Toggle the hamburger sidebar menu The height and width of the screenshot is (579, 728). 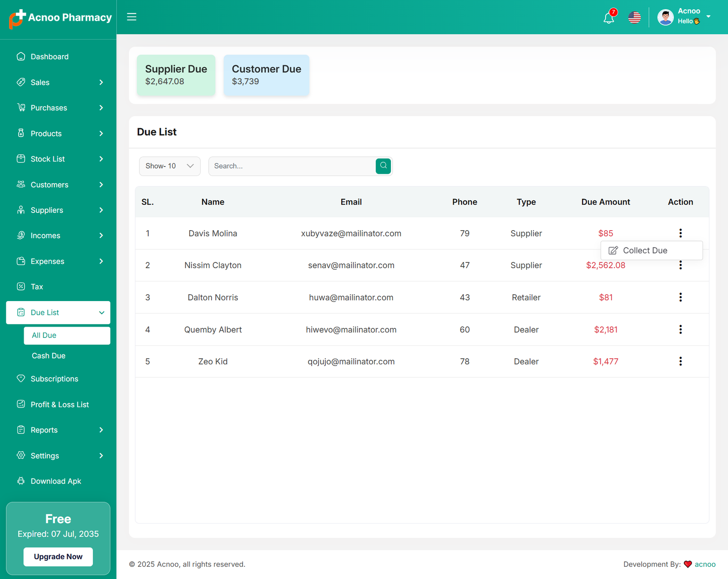(x=131, y=17)
